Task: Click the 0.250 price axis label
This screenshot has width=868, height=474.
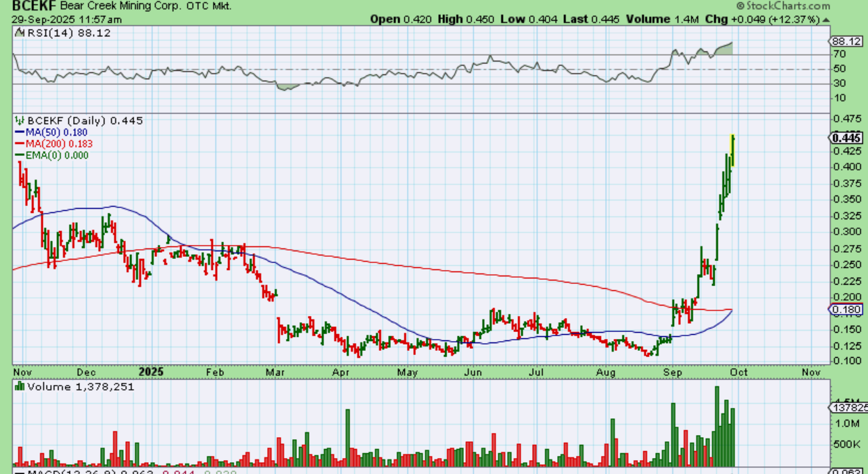Action: pyautogui.click(x=846, y=264)
